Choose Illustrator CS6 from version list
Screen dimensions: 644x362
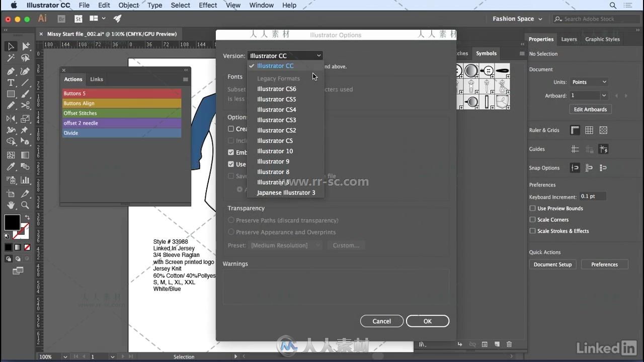(277, 89)
